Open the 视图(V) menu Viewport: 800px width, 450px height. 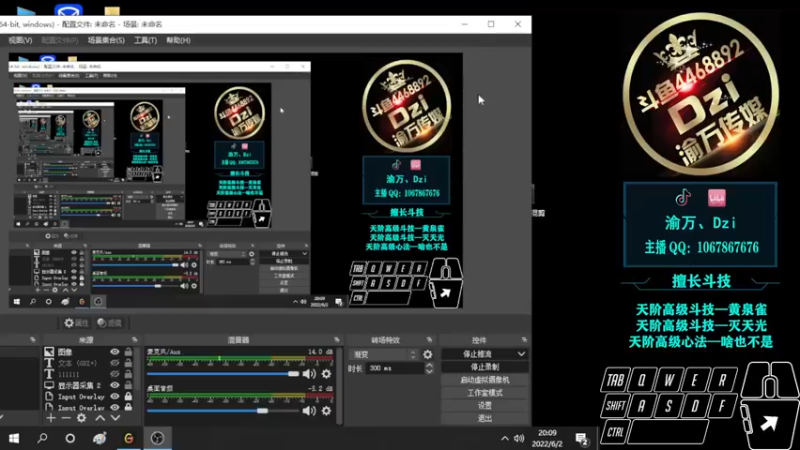20,40
